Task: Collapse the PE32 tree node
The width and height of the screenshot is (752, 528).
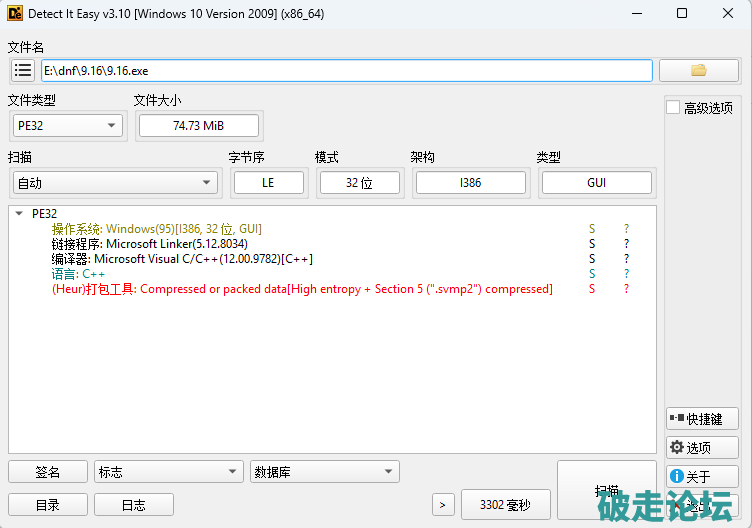Action: coord(19,213)
